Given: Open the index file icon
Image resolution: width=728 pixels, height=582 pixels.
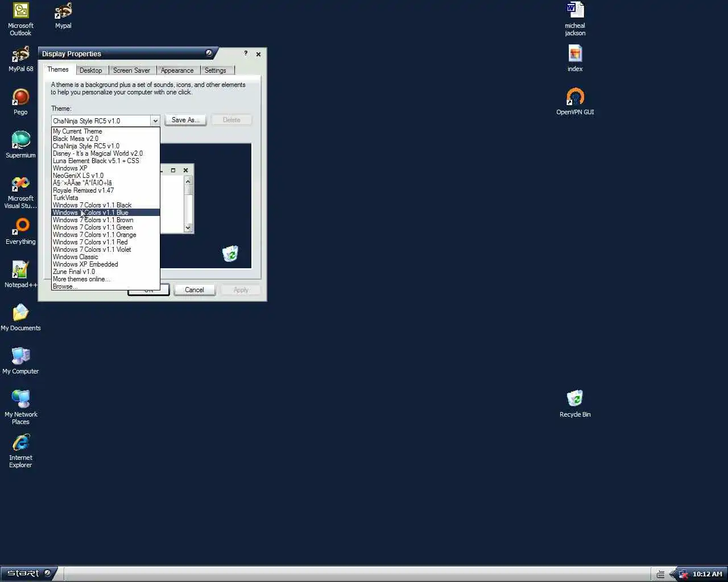Looking at the screenshot, I should click(x=575, y=59).
